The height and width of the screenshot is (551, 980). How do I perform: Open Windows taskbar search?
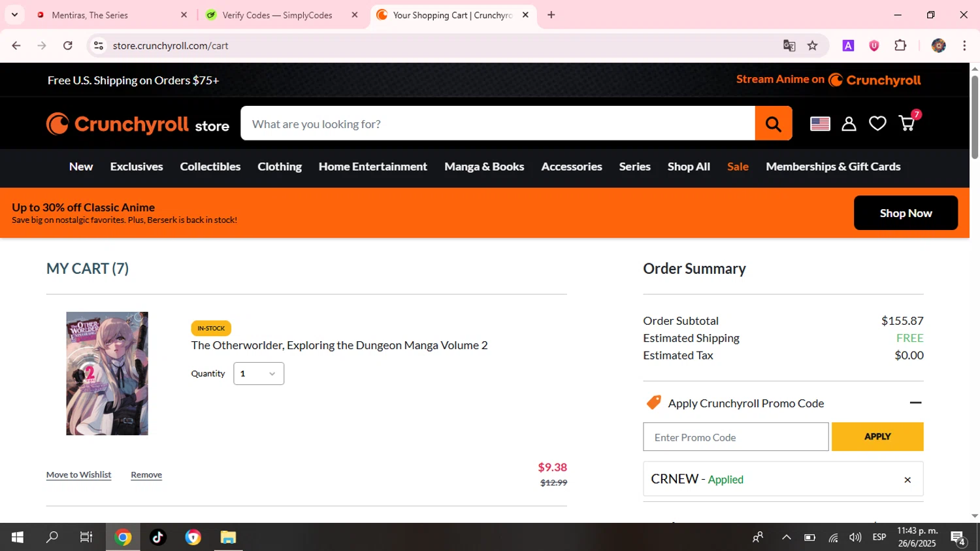pyautogui.click(x=52, y=537)
